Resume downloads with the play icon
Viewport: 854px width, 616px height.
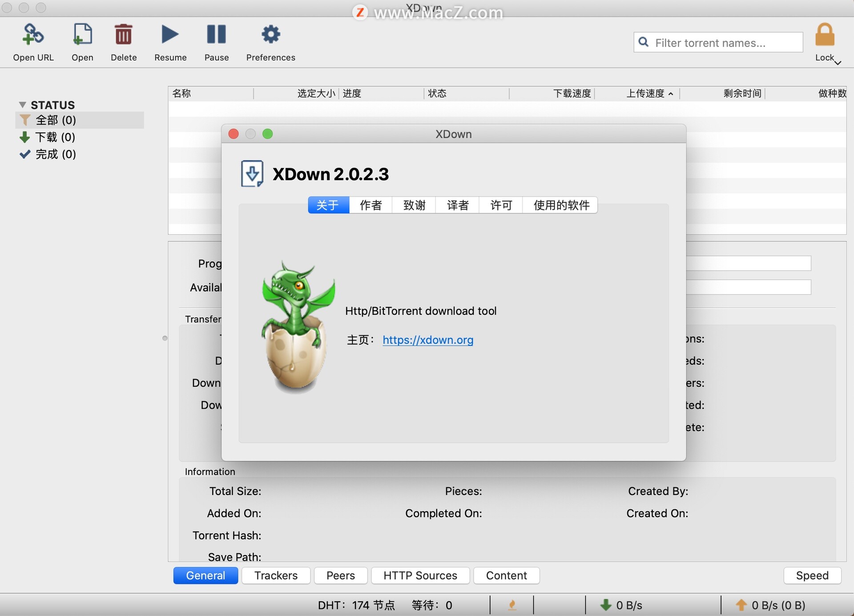tap(170, 34)
